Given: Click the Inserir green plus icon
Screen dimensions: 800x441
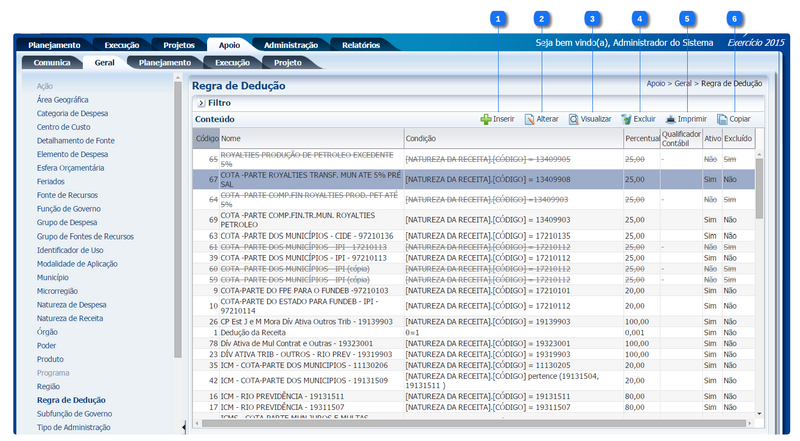Looking at the screenshot, I should tap(486, 119).
